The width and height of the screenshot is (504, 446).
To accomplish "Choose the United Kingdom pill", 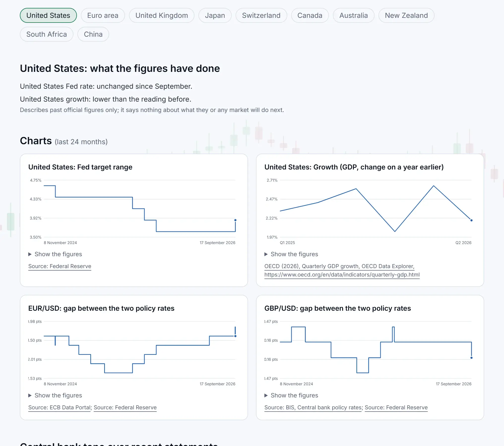I will coord(162,15).
